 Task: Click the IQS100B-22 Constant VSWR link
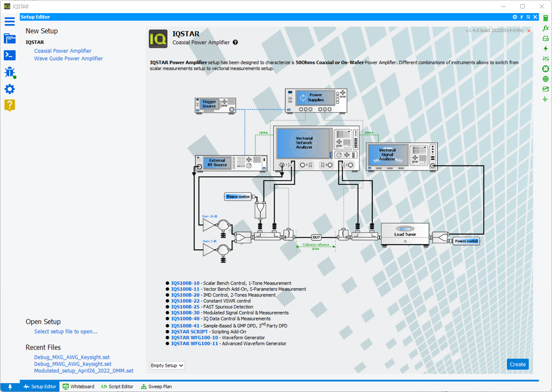tap(185, 301)
